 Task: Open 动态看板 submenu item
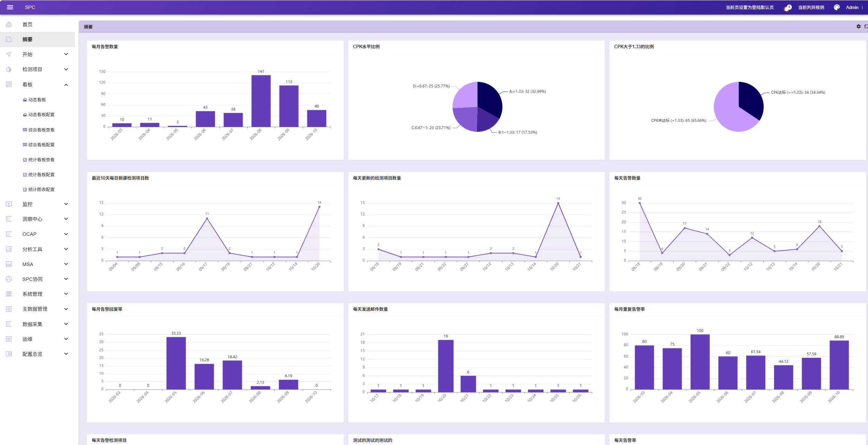coord(37,100)
